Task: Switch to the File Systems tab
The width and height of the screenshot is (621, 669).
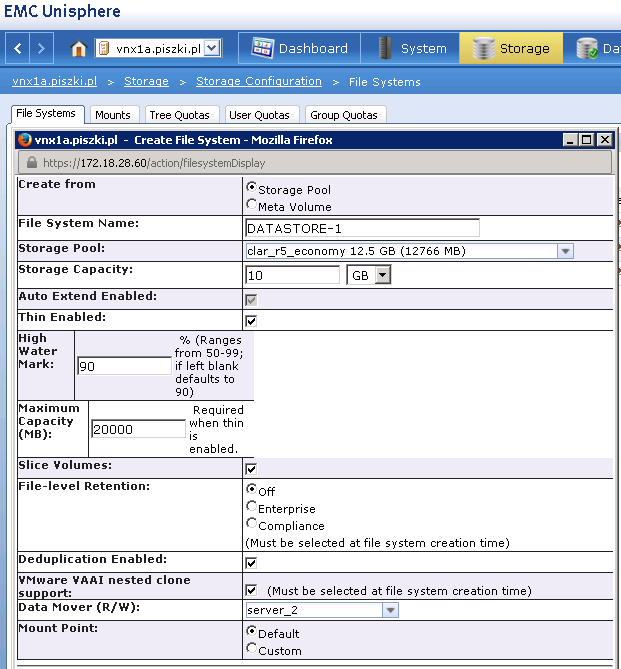Action: click(46, 114)
